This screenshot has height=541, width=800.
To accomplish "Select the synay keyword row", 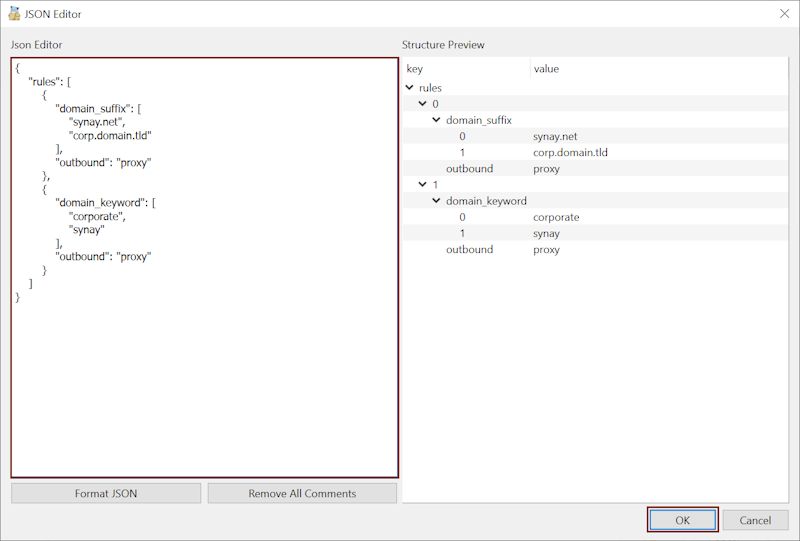I will click(x=546, y=234).
